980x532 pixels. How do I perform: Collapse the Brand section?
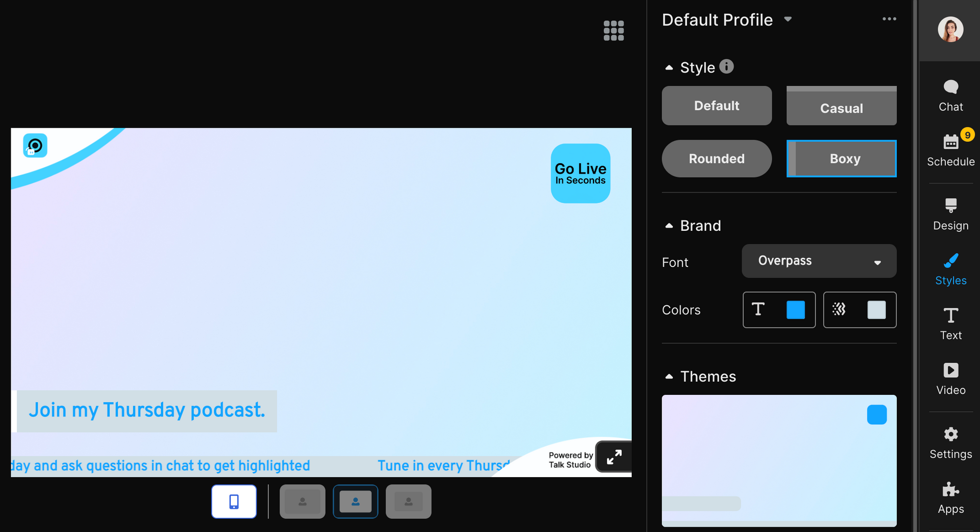669,226
